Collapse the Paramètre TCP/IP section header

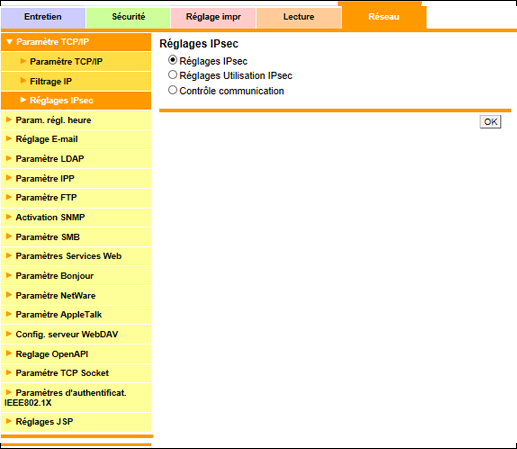pyautogui.click(x=76, y=42)
